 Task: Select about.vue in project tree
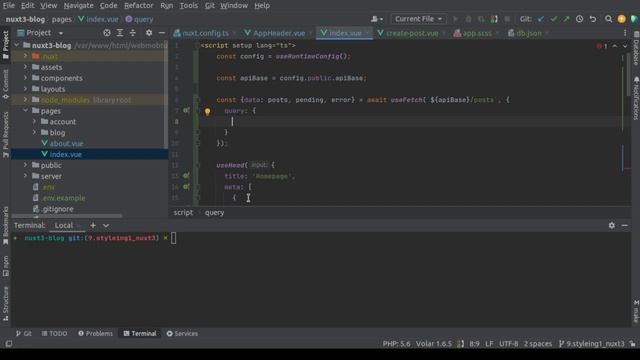(x=66, y=144)
